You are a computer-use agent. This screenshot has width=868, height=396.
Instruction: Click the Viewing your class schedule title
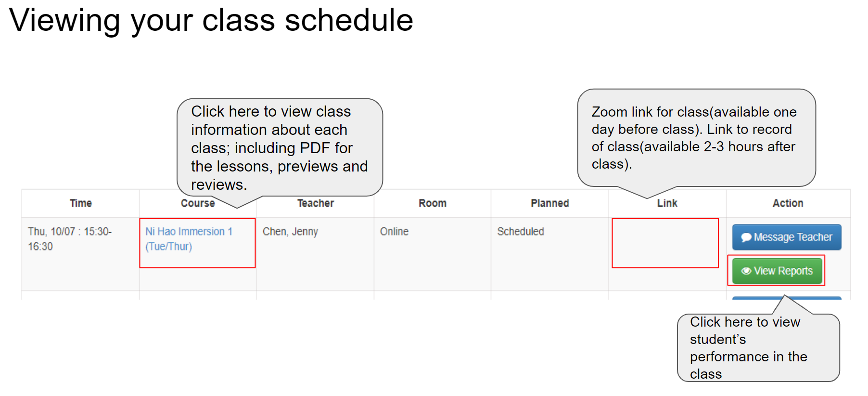[212, 20]
